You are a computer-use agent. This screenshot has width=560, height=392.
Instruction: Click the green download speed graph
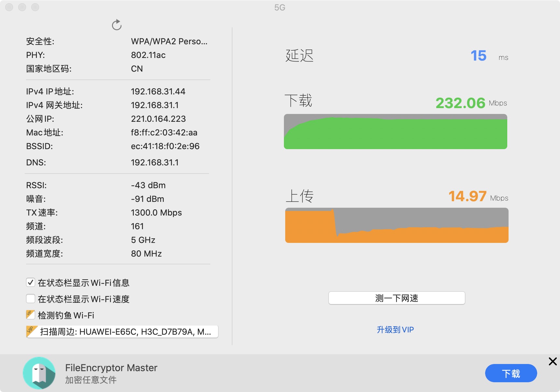coord(395,132)
